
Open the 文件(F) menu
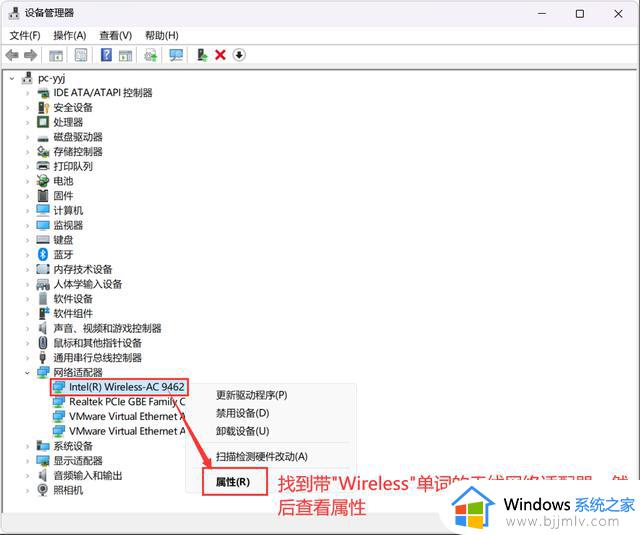pyautogui.click(x=25, y=36)
